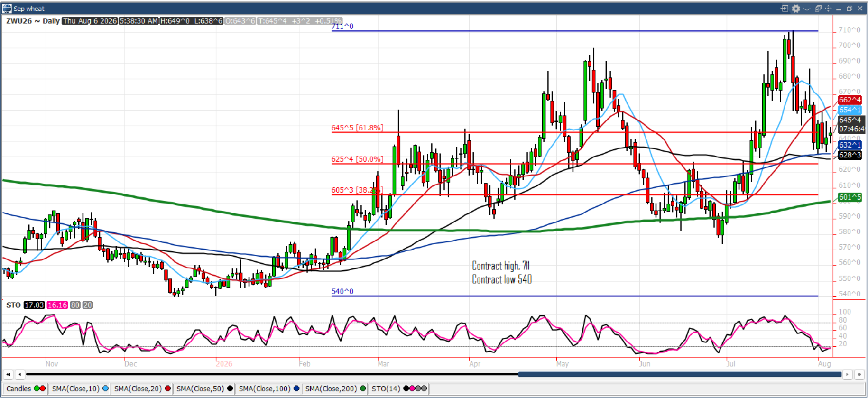Click the stacked windows clone icon
Screen dimensions: 868x398
click(818, 9)
